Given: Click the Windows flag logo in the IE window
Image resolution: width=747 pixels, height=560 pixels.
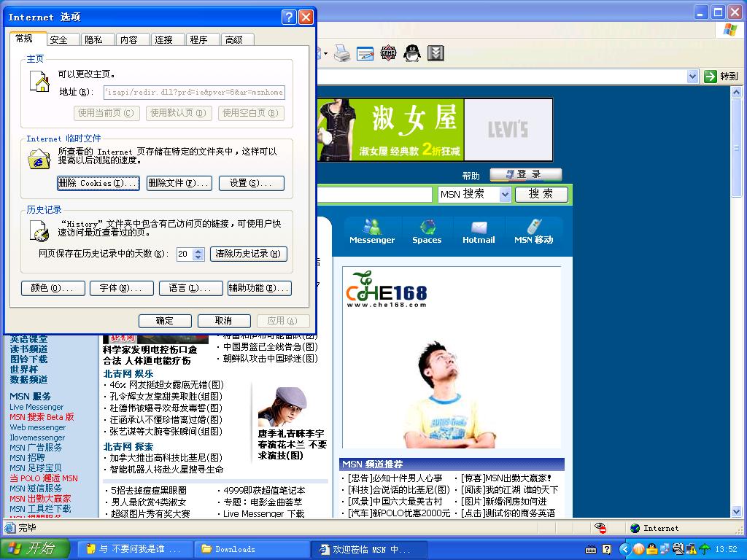Looking at the screenshot, I should click(x=729, y=29).
